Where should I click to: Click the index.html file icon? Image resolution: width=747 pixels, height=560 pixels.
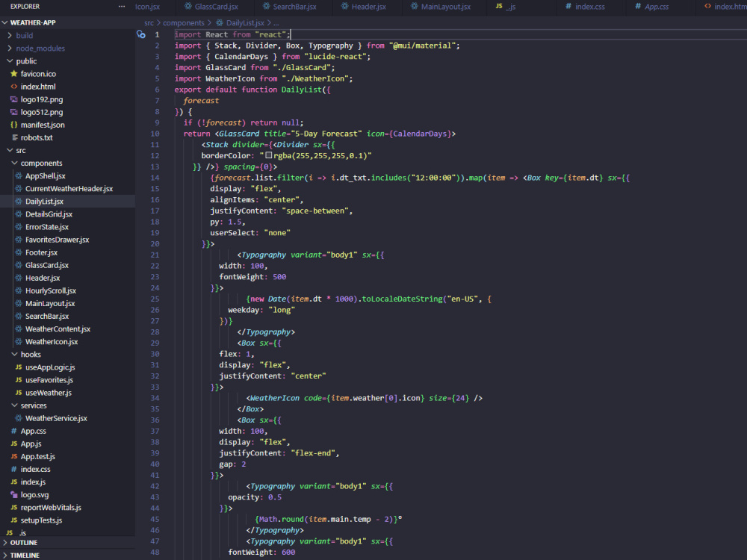tap(13, 87)
